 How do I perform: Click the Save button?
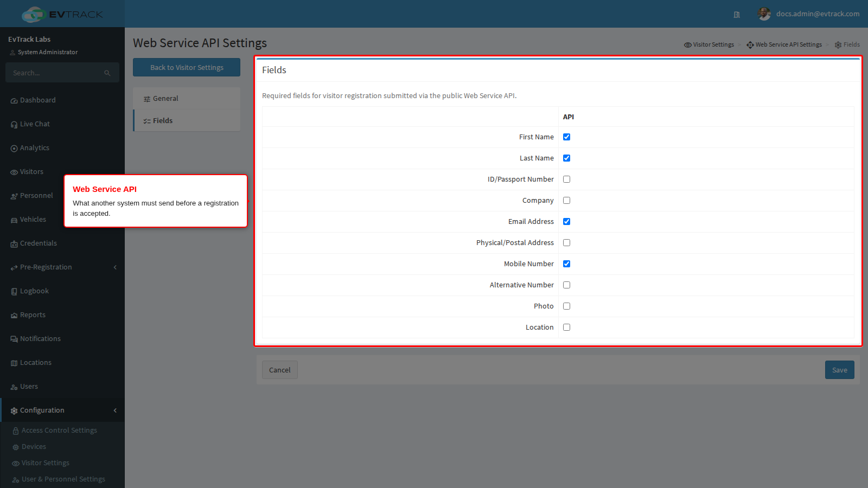(840, 370)
